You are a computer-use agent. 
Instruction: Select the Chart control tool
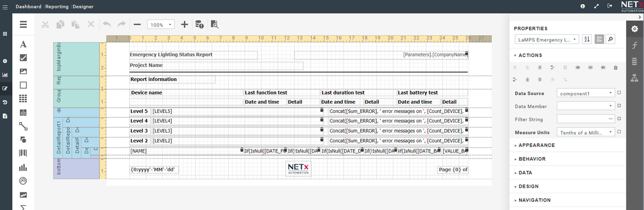pyautogui.click(x=24, y=168)
